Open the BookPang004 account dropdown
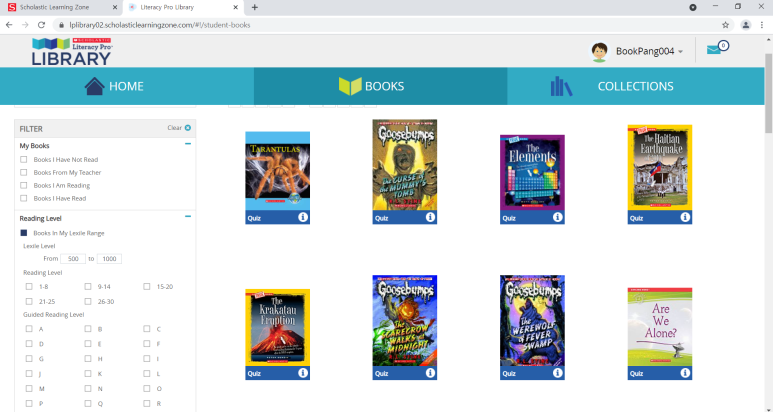Image resolution: width=773 pixels, height=412 pixels. coord(681,51)
